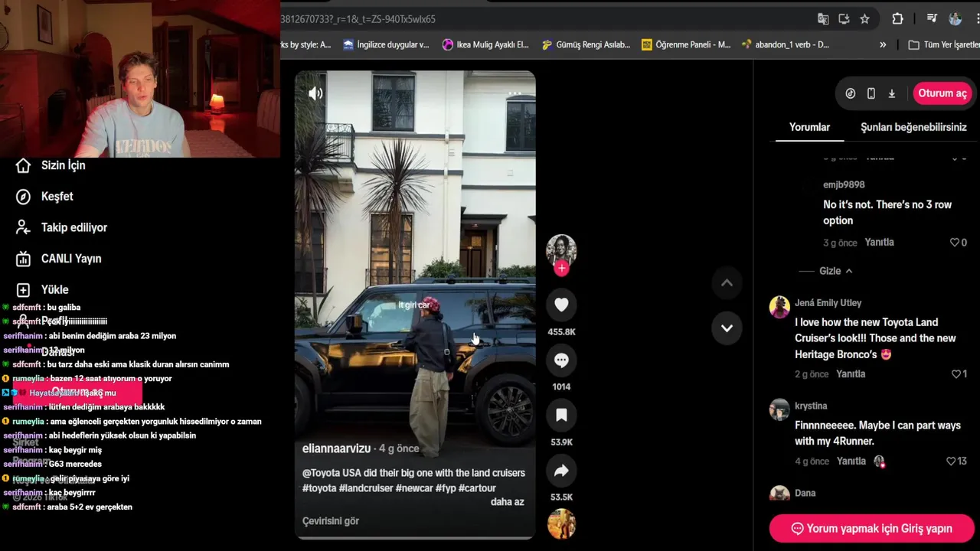This screenshot has height=551, width=980.
Task: Like the video with the heart icon
Action: [561, 305]
